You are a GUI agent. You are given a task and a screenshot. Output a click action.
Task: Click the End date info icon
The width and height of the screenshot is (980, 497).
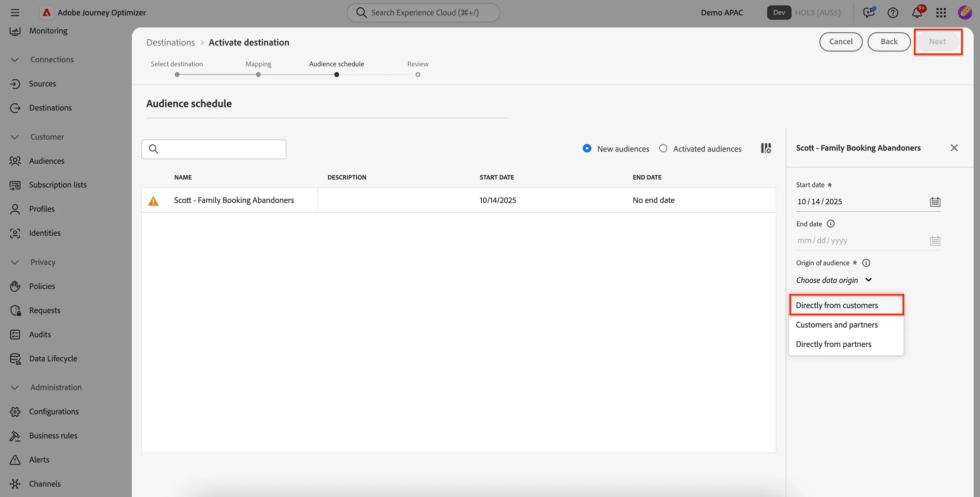(x=830, y=224)
